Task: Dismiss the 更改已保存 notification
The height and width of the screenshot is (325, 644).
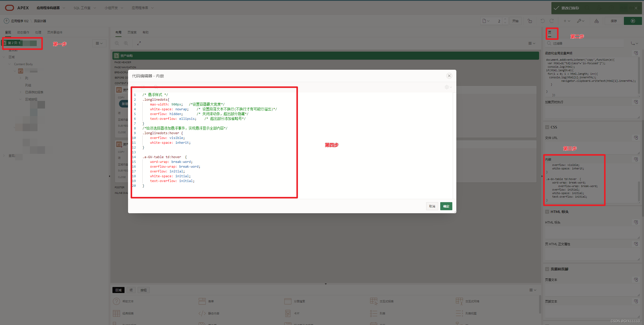Action: 636,8
